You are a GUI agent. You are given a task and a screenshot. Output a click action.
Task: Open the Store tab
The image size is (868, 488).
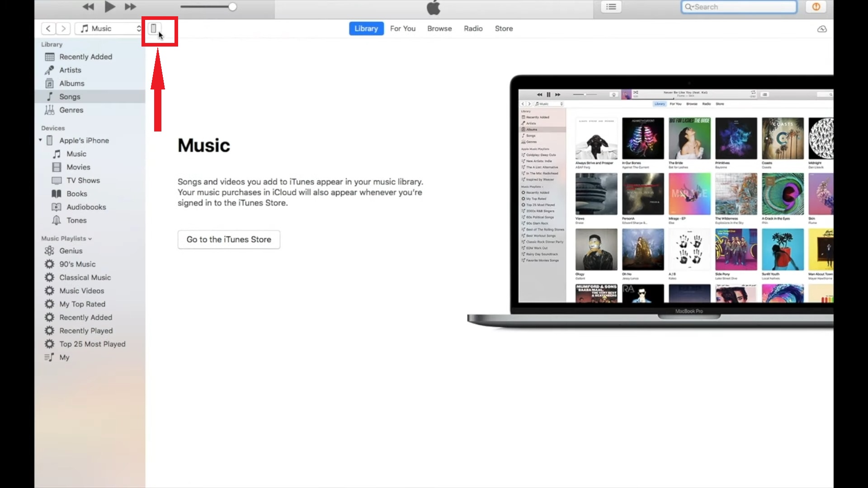pyautogui.click(x=504, y=28)
